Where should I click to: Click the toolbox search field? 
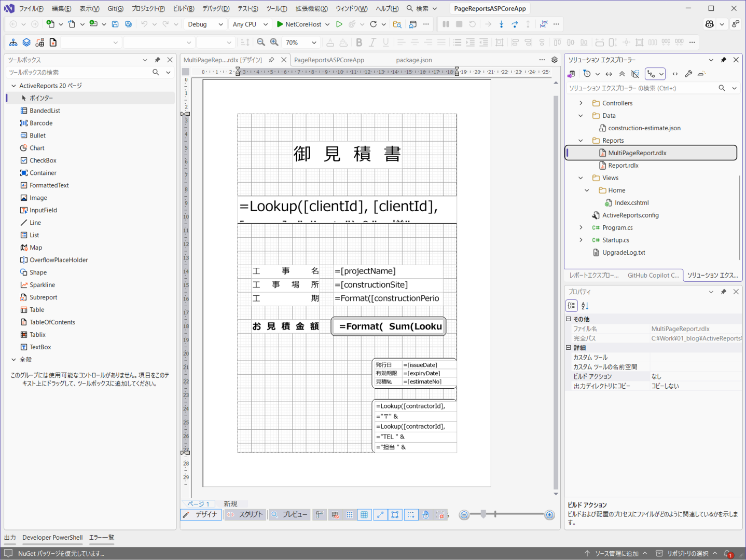point(79,72)
